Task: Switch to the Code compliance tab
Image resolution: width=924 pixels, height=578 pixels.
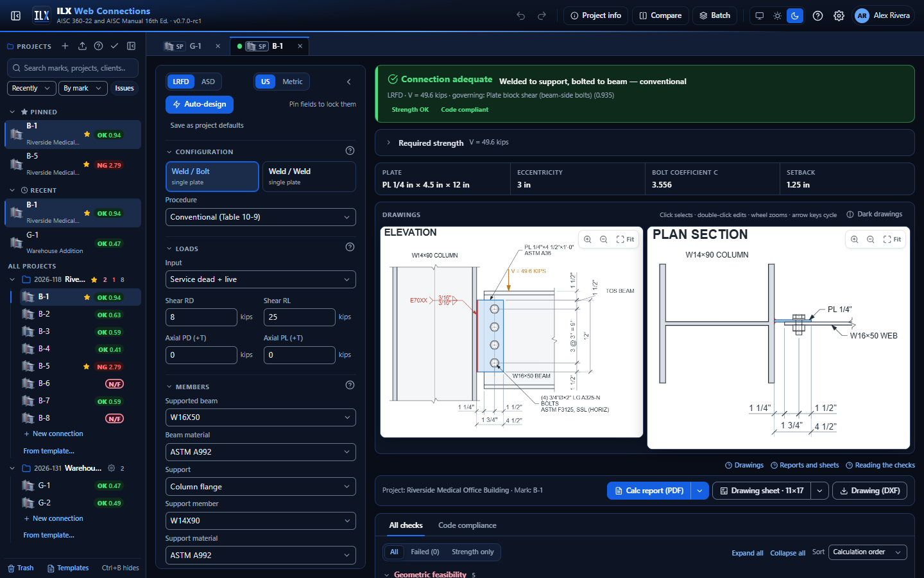Action: 467,525
